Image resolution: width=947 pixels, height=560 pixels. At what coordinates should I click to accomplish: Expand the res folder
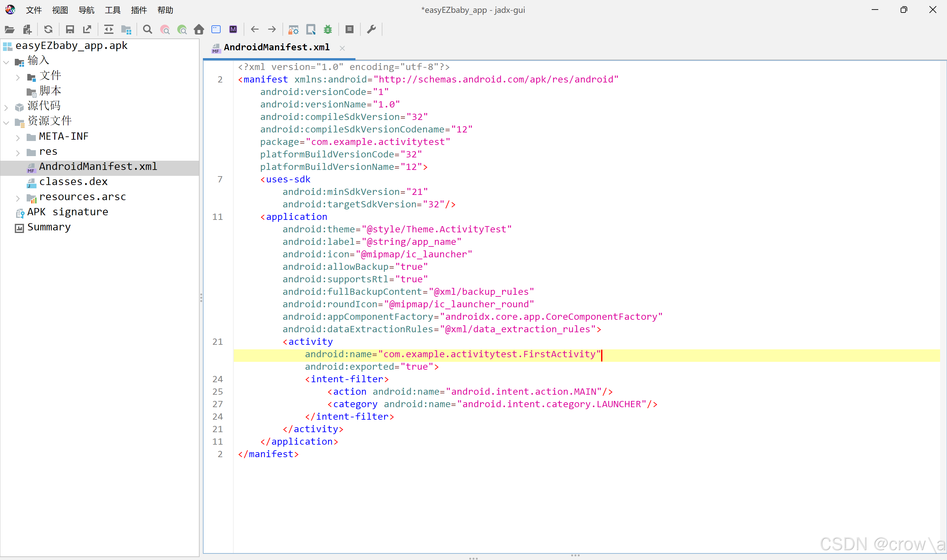click(17, 152)
